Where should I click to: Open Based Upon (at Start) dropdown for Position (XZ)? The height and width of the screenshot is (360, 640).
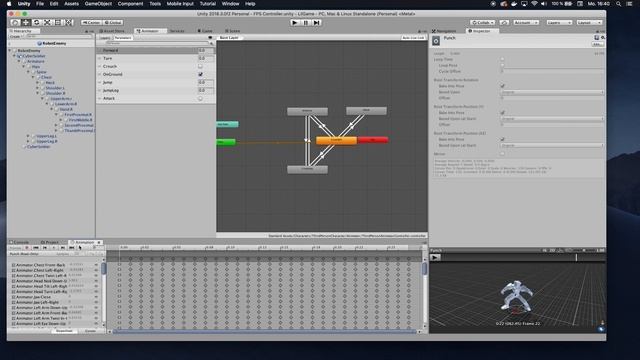pos(552,145)
